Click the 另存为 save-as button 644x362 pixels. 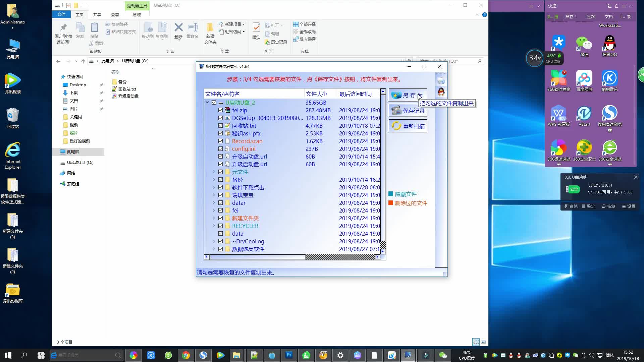click(408, 95)
